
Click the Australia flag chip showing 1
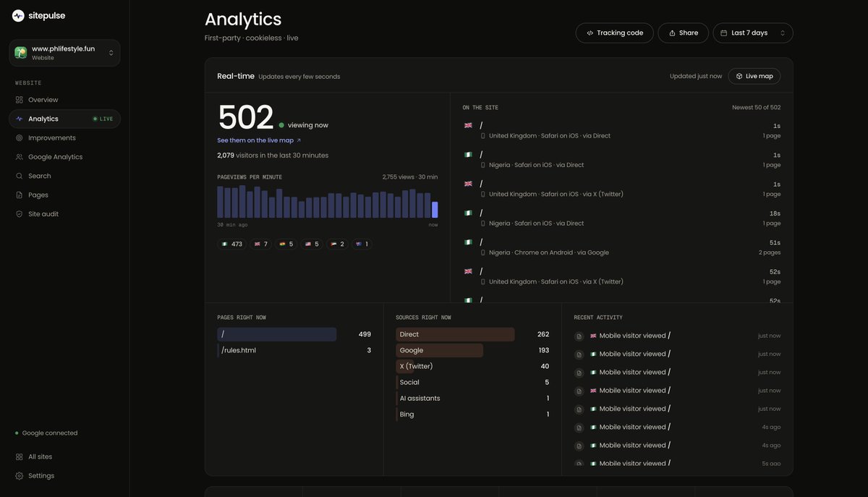[x=362, y=245]
